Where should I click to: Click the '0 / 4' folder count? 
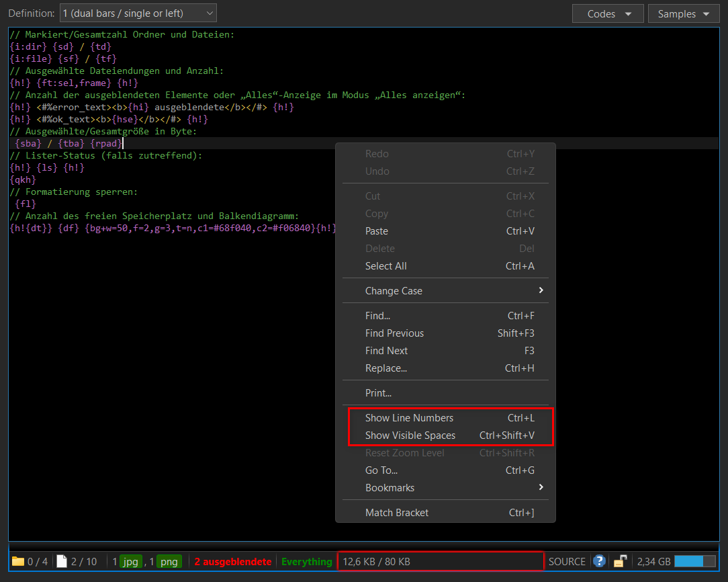coord(38,562)
